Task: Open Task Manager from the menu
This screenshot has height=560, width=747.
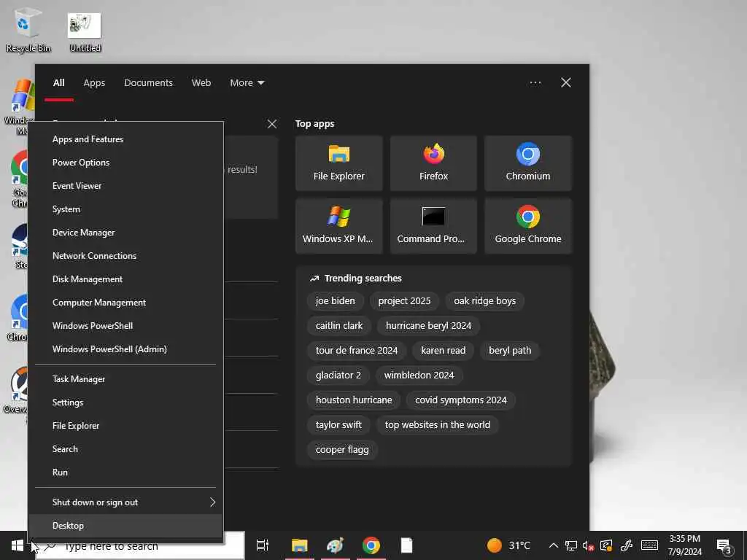Action: pyautogui.click(x=125, y=379)
